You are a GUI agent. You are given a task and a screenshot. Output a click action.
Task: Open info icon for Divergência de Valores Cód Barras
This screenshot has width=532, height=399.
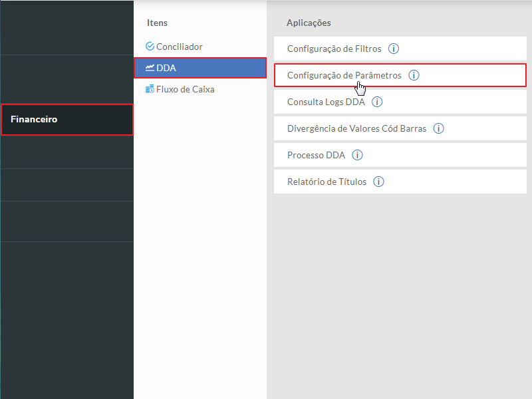[x=438, y=128]
